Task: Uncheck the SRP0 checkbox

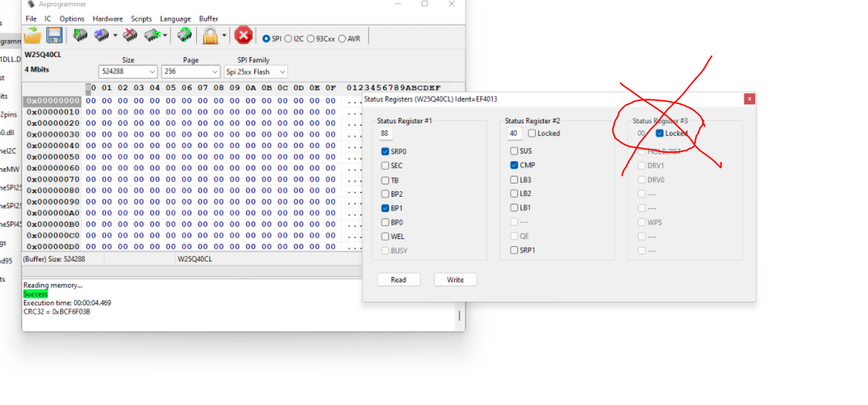Action: 385,151
